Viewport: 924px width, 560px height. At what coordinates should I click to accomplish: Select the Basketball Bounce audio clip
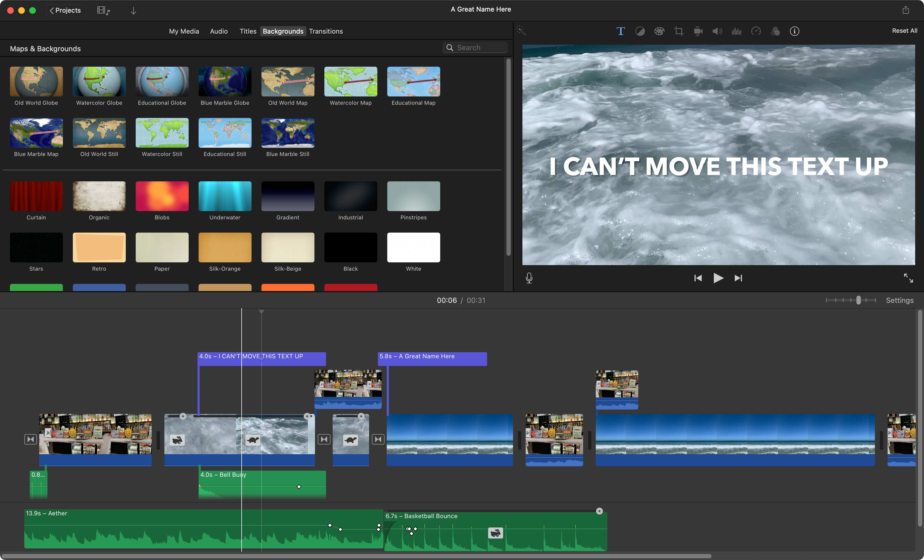click(x=495, y=531)
